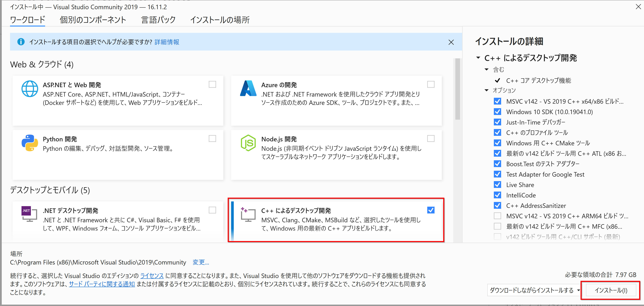The height and width of the screenshot is (306, 644).
Task: Switch to the ワークロード tab
Action: (28, 20)
